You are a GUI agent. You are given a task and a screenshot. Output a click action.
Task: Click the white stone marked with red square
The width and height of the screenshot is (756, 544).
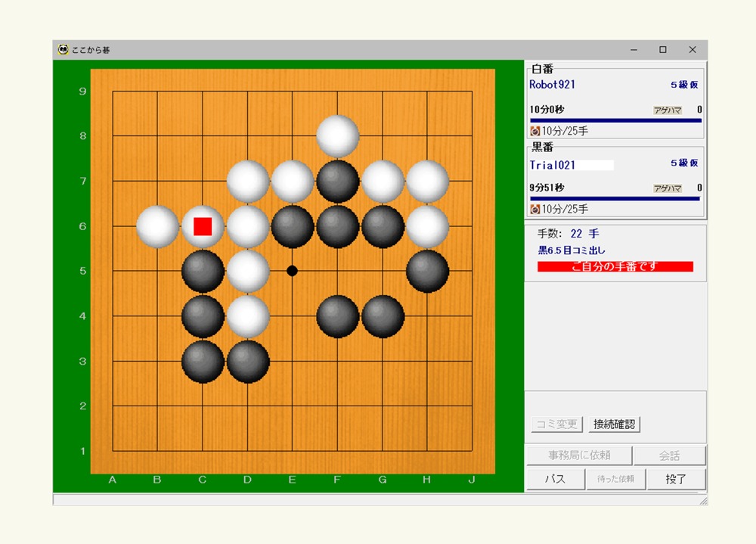203,226
